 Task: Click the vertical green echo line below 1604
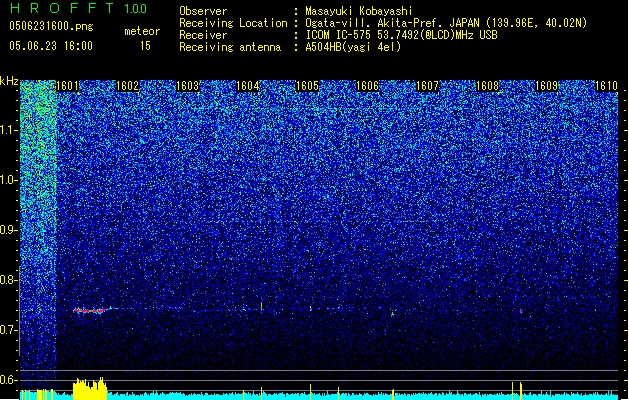[x=262, y=307]
